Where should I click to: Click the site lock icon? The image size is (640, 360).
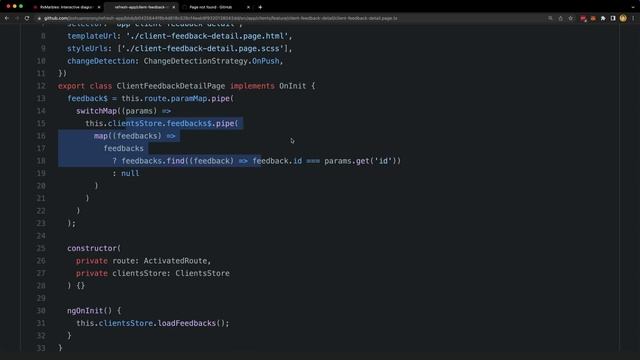point(40,18)
